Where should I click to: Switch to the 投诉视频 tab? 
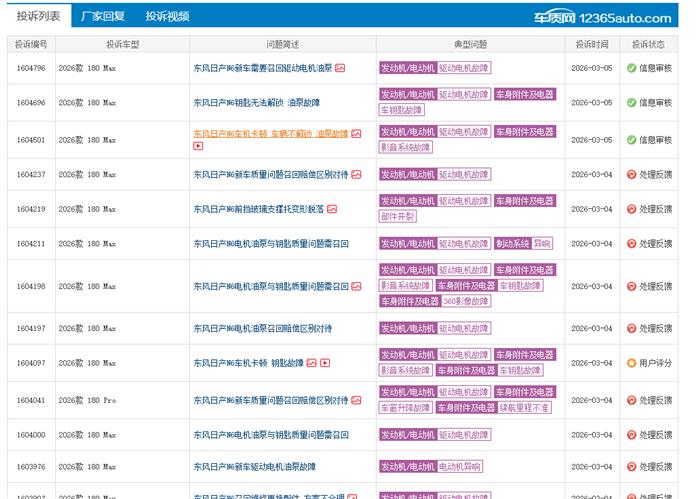(x=166, y=16)
